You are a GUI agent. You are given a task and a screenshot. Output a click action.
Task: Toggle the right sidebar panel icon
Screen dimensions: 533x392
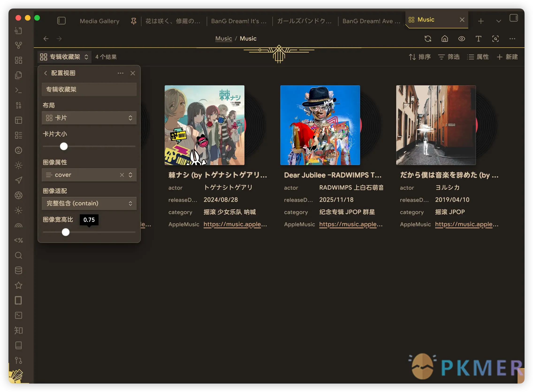[x=513, y=18]
